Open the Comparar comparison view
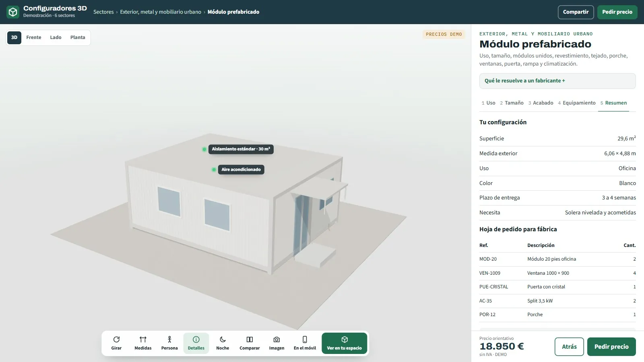This screenshot has height=362, width=644. point(250,343)
